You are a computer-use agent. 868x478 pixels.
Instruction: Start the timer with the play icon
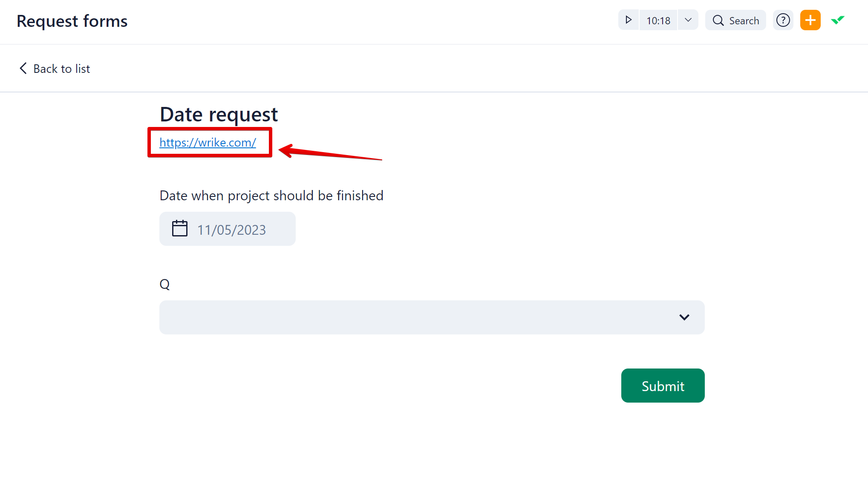click(629, 20)
